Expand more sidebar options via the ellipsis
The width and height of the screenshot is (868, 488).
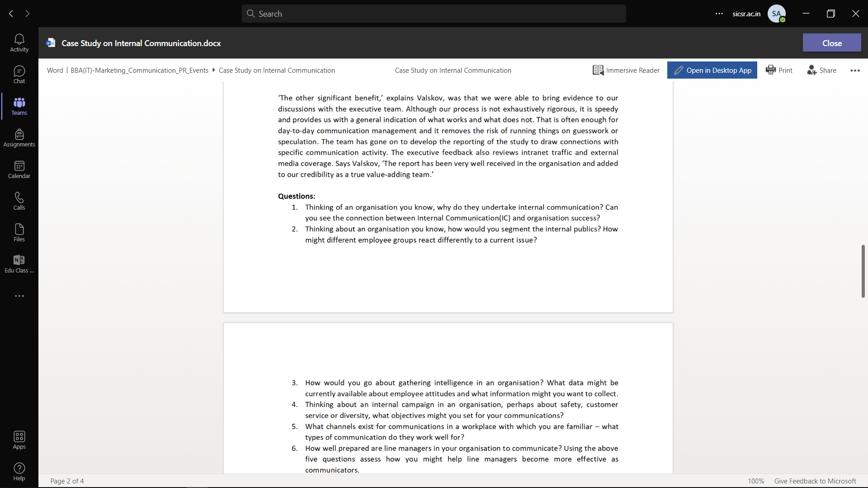tap(19, 296)
